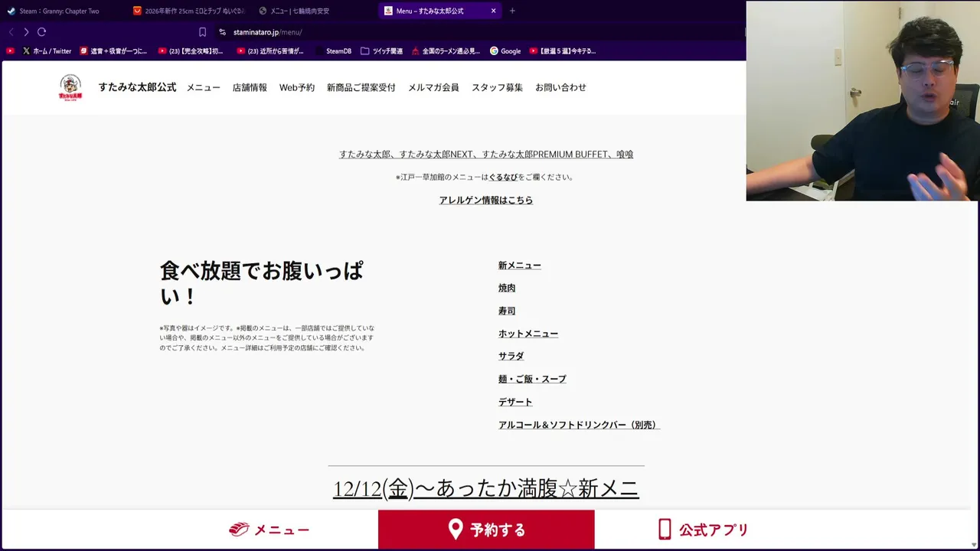Jump to the サラダ section
This screenshot has height=551, width=980.
point(511,356)
